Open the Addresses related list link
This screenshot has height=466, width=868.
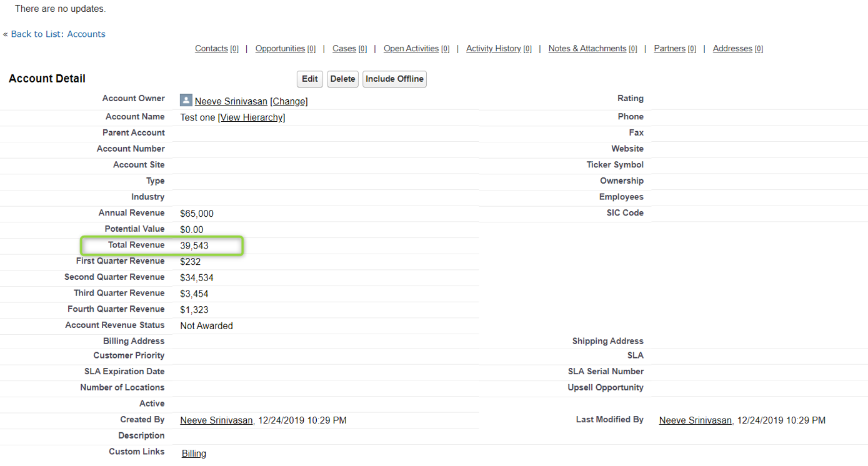[x=732, y=49]
